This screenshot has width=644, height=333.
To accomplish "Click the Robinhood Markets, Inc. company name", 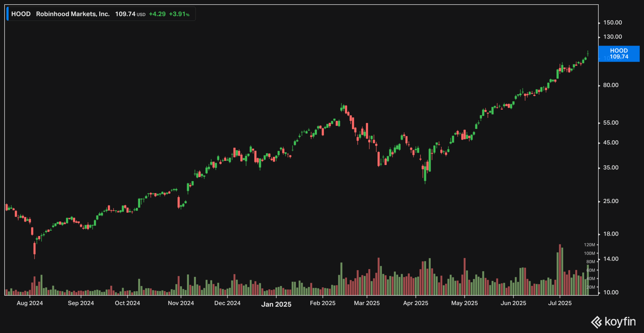I will tap(73, 14).
